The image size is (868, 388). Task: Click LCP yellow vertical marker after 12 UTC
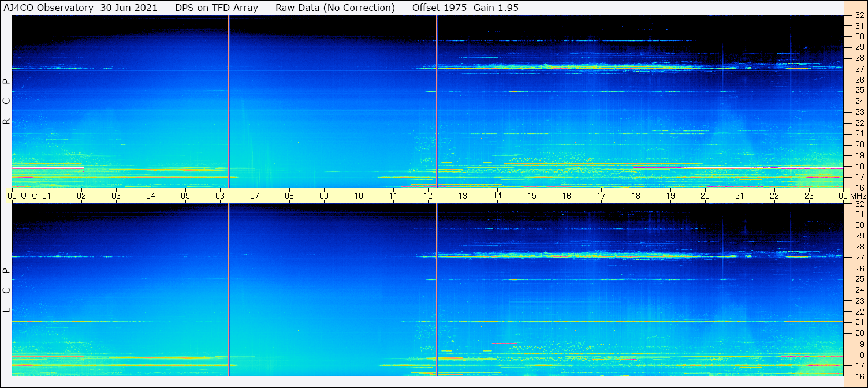point(437,290)
